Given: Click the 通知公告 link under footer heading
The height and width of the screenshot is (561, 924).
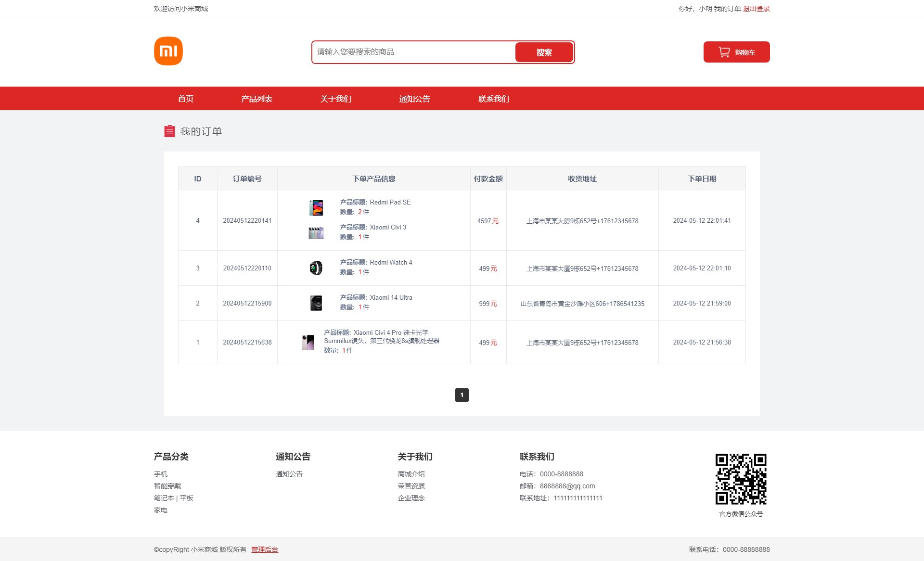Looking at the screenshot, I should 289,474.
